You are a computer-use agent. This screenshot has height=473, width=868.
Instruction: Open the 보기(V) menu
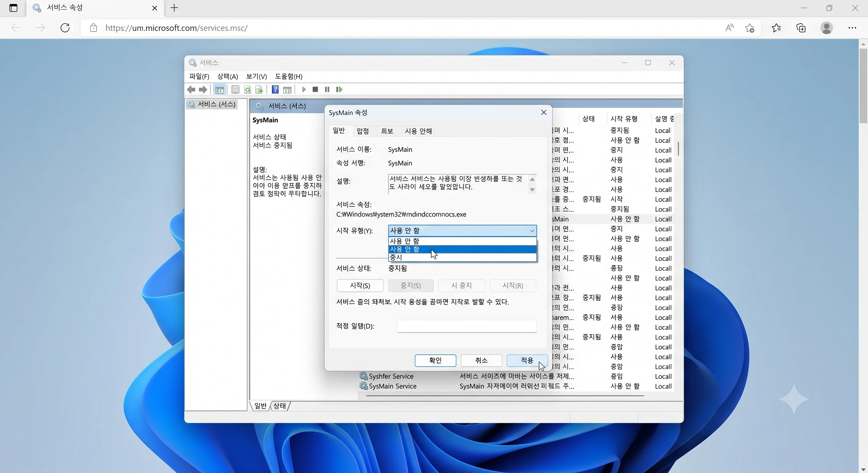(256, 76)
